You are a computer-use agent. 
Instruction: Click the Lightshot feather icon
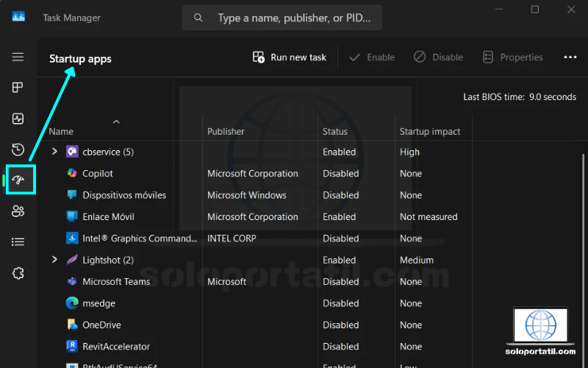point(72,260)
